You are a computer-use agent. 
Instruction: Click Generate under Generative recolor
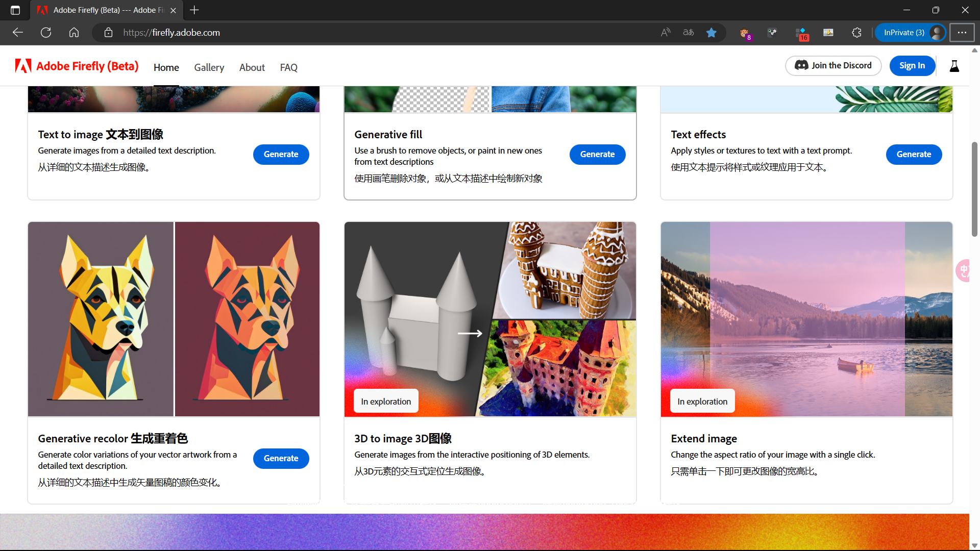[281, 458]
